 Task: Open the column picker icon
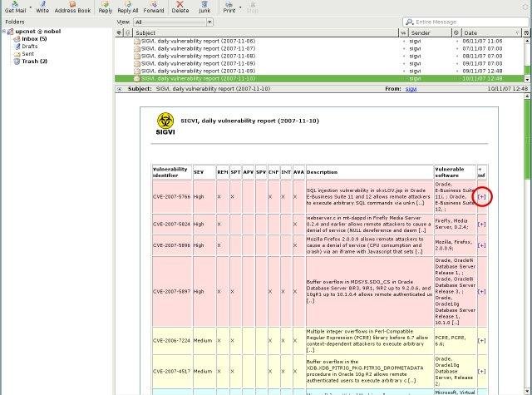(526, 32)
